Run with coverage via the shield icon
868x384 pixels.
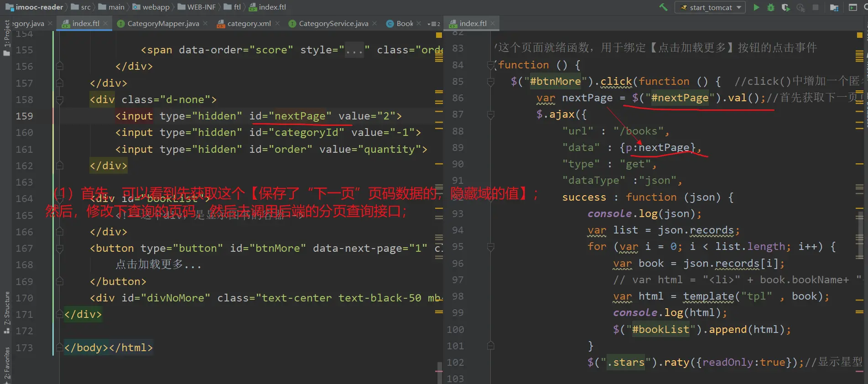[x=785, y=7]
